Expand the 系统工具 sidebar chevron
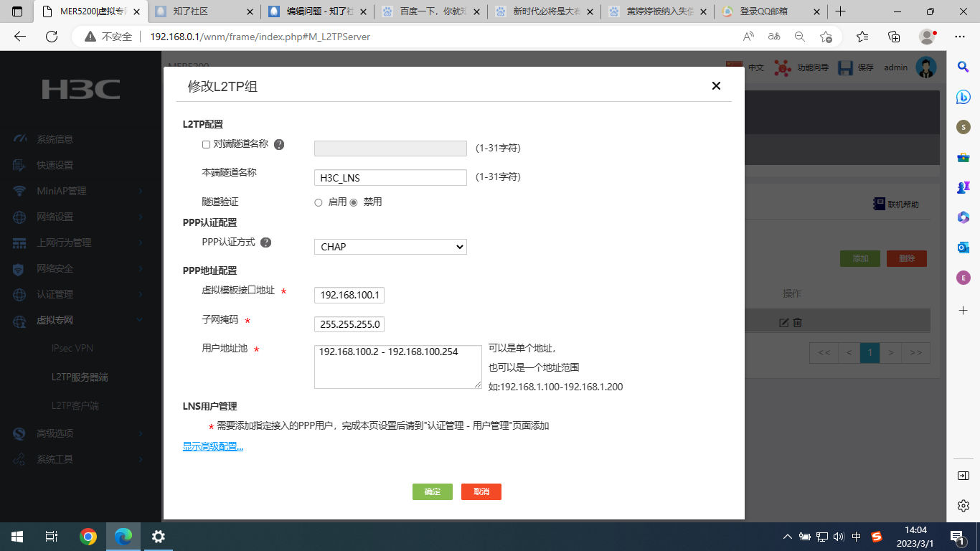The image size is (980, 551). click(141, 459)
